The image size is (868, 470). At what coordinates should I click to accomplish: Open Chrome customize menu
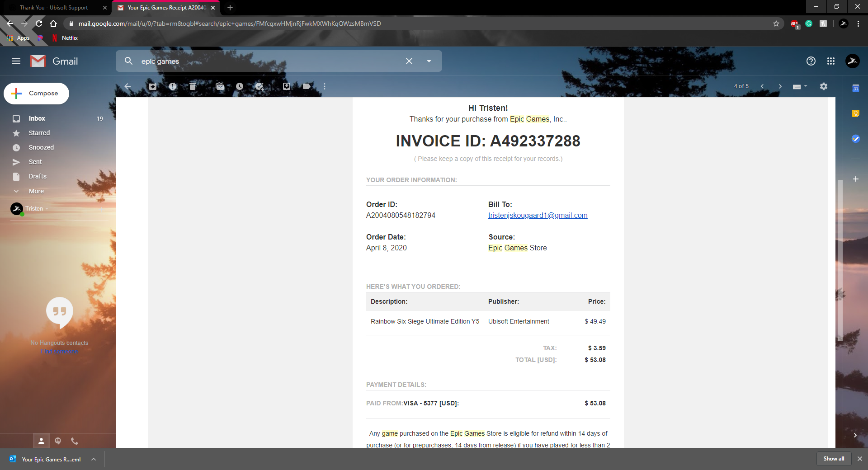pos(858,23)
